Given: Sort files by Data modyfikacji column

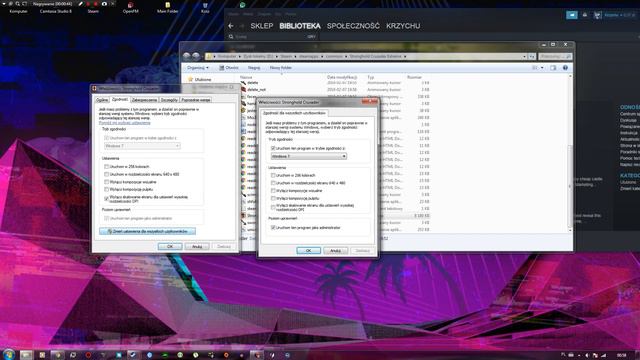Looking at the screenshot, I should [x=342, y=77].
